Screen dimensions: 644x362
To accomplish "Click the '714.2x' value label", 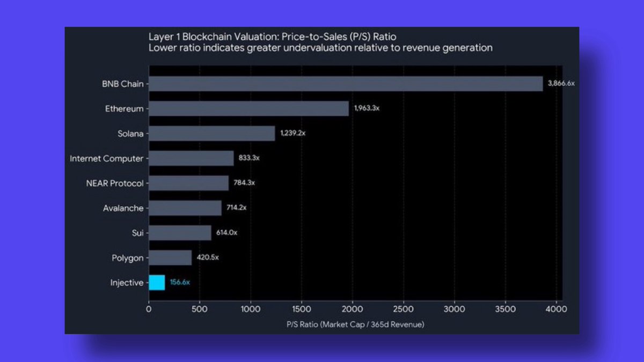I will click(237, 208).
